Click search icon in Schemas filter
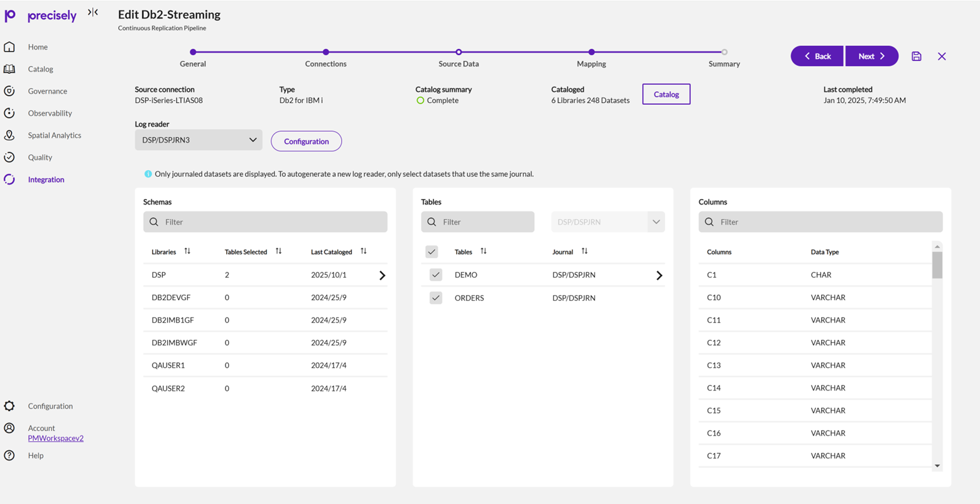The width and height of the screenshot is (980, 504). point(154,222)
